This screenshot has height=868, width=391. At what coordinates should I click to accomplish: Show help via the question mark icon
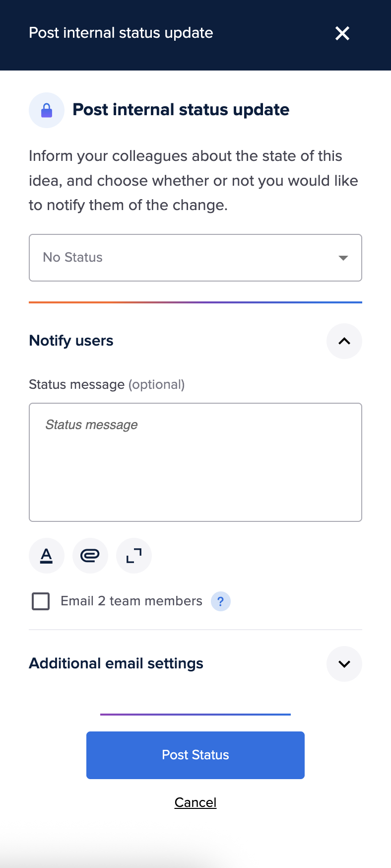[221, 601]
